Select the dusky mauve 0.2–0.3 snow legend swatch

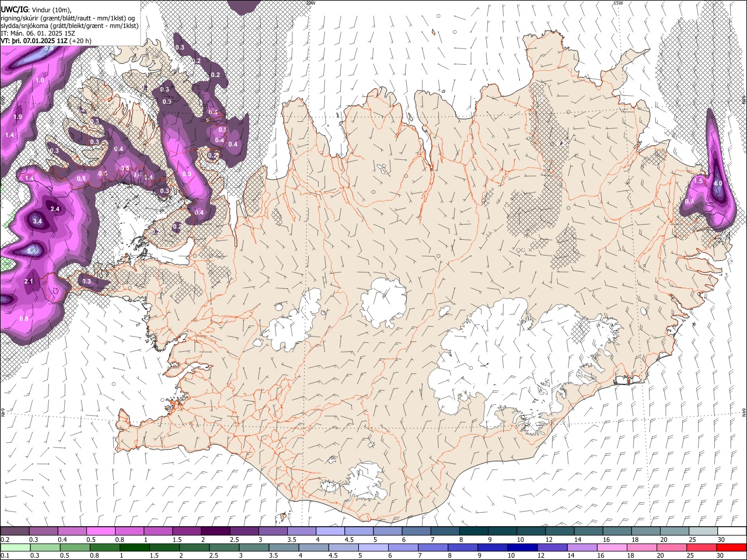[15, 531]
